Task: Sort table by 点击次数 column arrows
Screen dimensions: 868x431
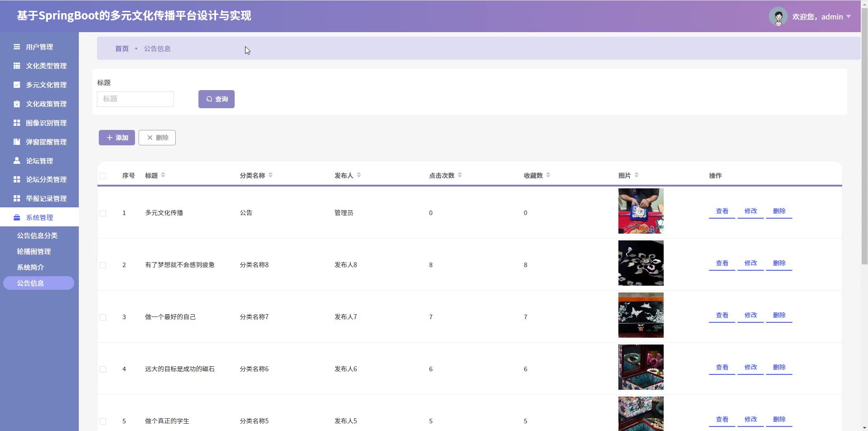Action: 460,175
